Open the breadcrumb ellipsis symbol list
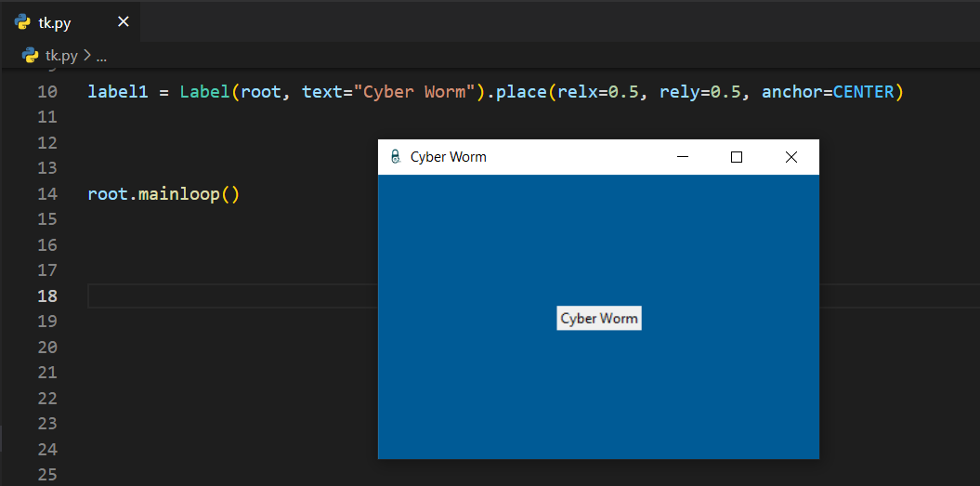 (x=101, y=56)
